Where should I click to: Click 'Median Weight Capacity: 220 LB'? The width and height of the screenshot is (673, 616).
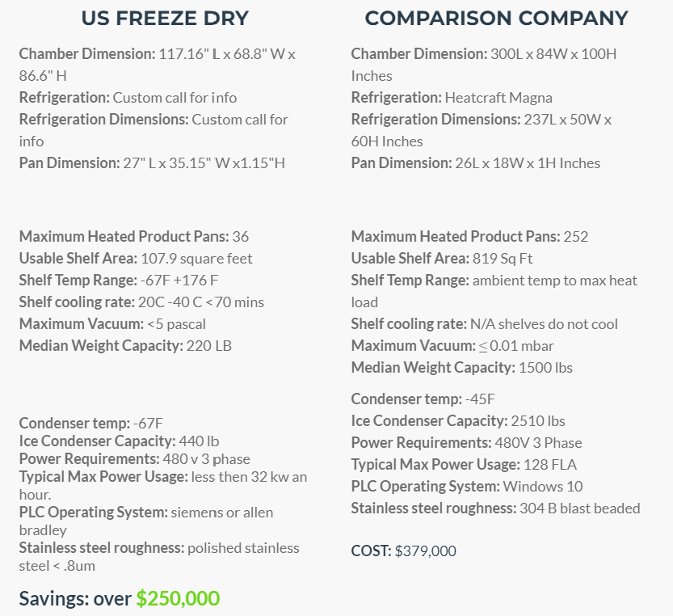[x=125, y=346]
